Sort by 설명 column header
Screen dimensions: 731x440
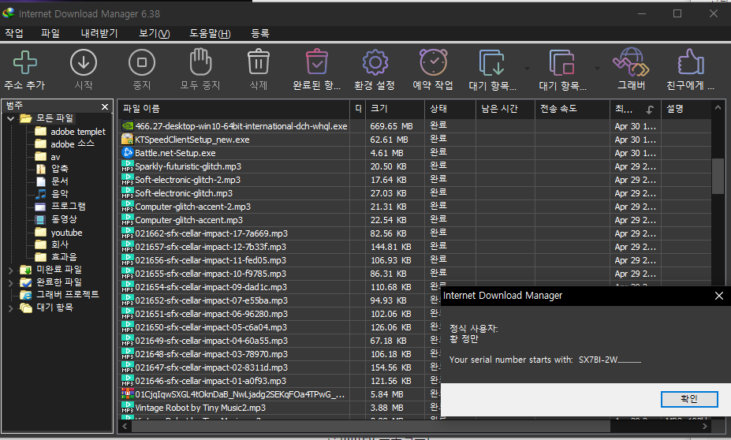(686, 109)
